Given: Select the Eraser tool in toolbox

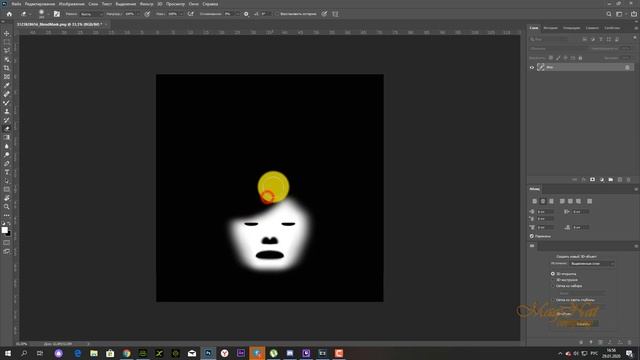Looking at the screenshot, I should 7,129.
